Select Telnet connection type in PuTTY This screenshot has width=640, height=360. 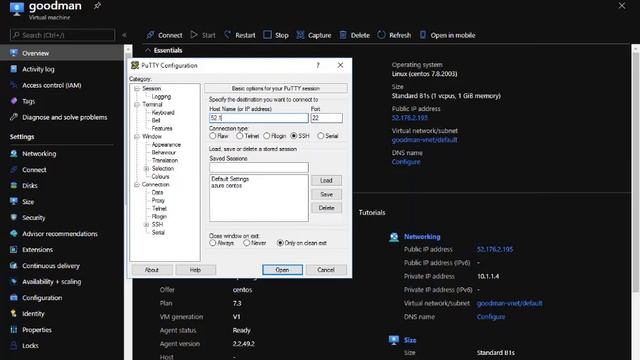click(x=240, y=136)
